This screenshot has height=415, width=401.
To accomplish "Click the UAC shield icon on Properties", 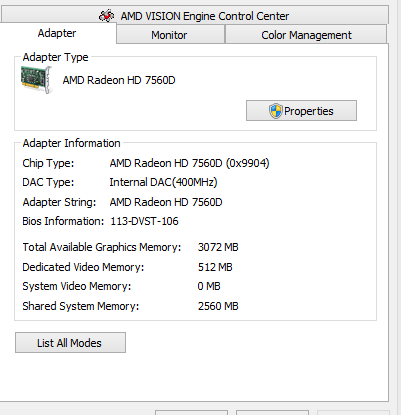I will (x=276, y=111).
